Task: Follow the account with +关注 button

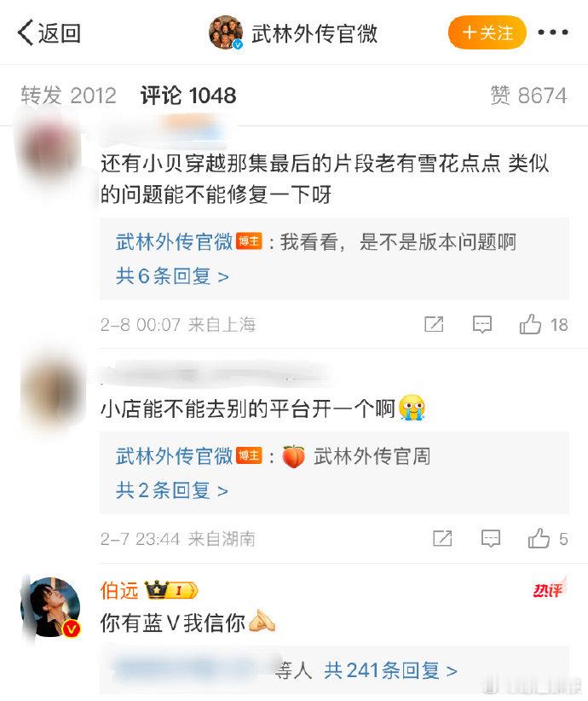Action: point(487,32)
